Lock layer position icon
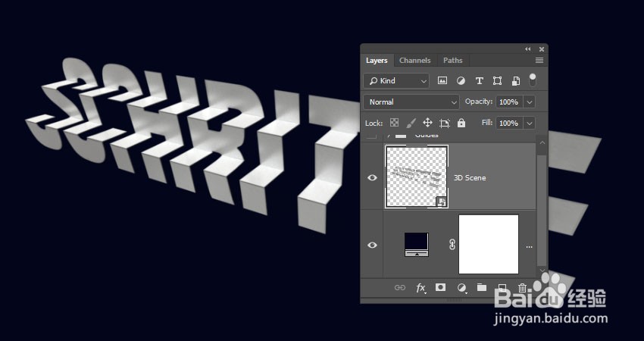The image size is (644, 341). 427,123
